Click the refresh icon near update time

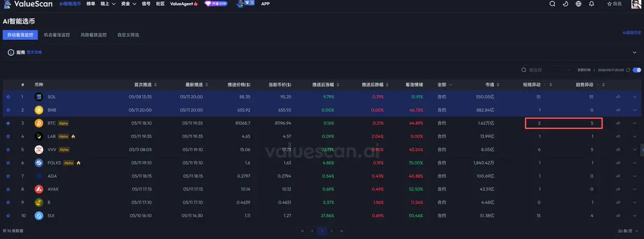click(628, 70)
